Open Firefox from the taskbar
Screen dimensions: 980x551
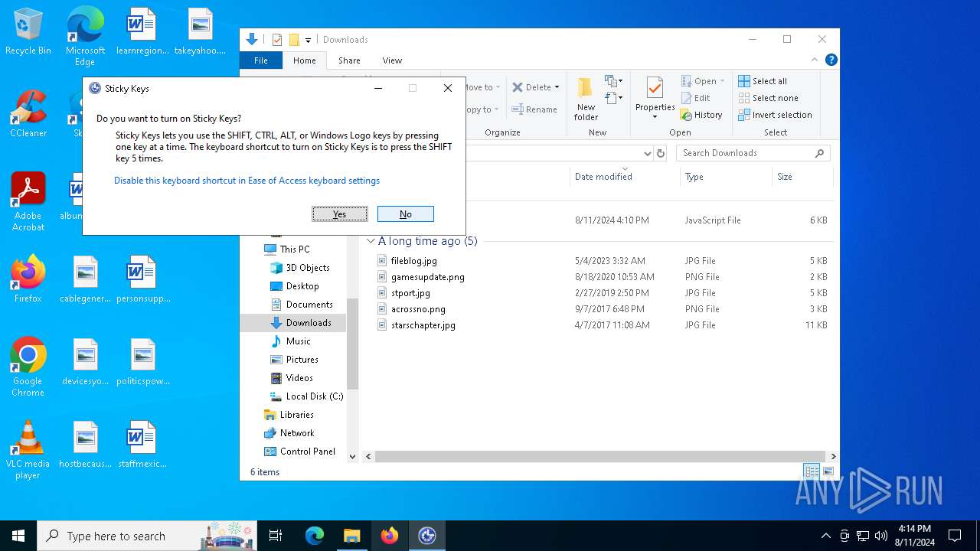pyautogui.click(x=390, y=536)
